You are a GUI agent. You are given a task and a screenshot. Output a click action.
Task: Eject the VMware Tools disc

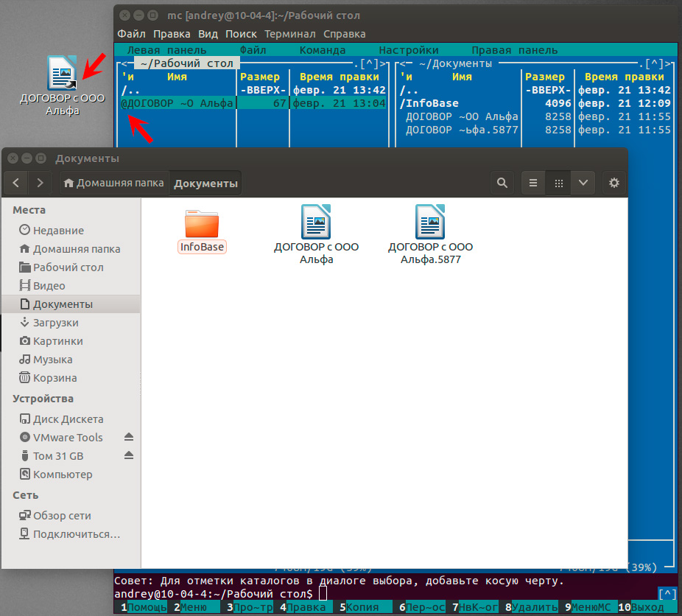tap(129, 438)
